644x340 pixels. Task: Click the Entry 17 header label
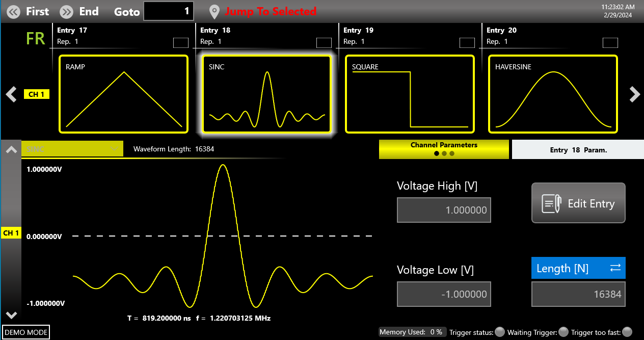pyautogui.click(x=72, y=30)
